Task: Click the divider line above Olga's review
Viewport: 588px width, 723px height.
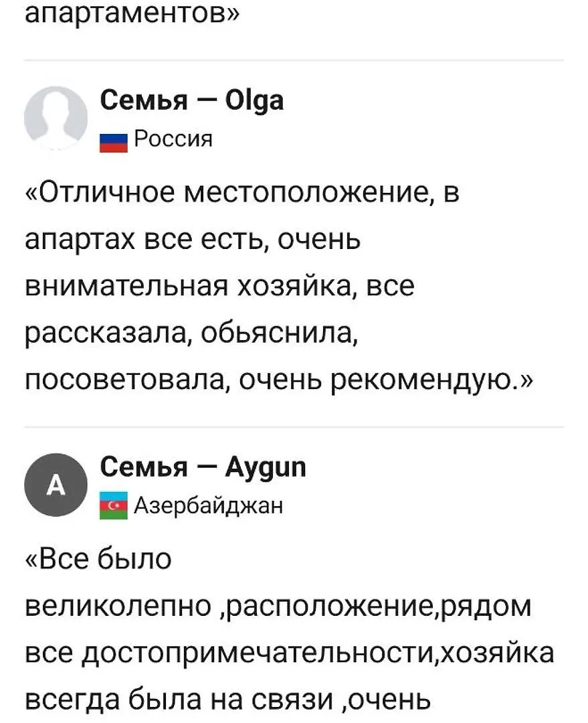Action: click(294, 60)
